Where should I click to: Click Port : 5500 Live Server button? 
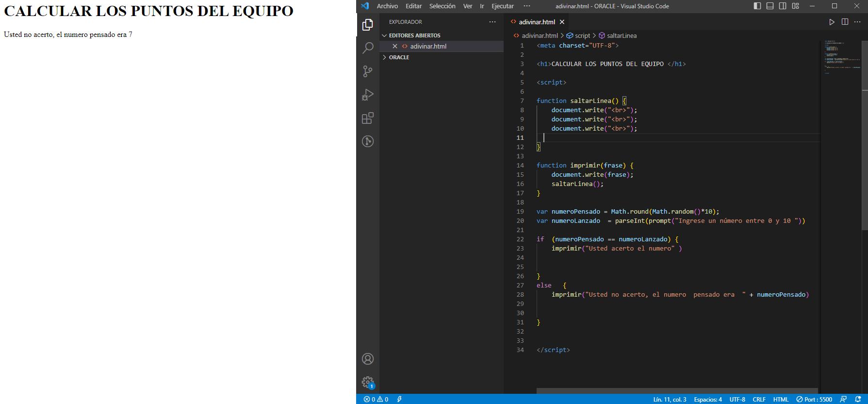pyautogui.click(x=814, y=399)
